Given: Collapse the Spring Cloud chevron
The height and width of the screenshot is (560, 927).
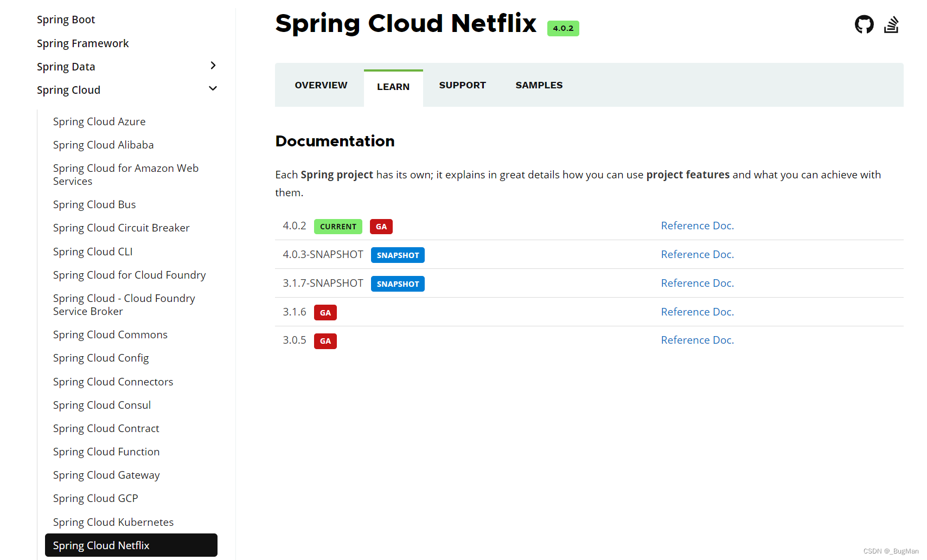Looking at the screenshot, I should 213,88.
